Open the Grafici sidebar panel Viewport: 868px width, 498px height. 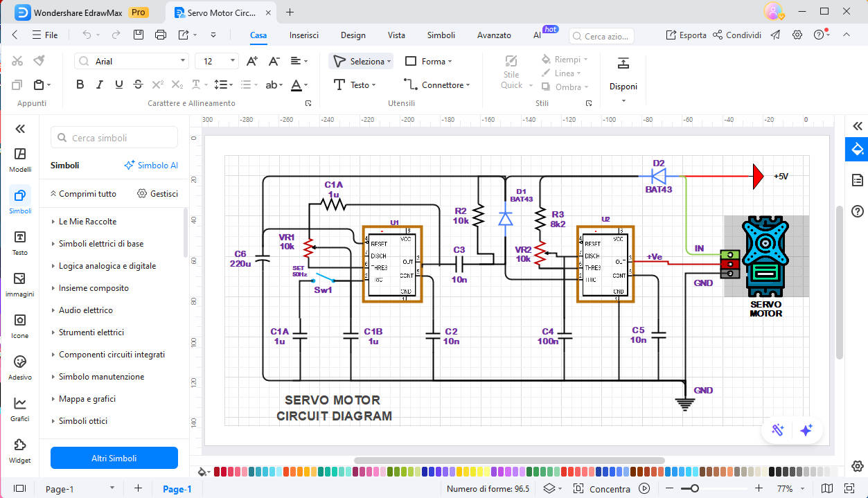(x=20, y=409)
